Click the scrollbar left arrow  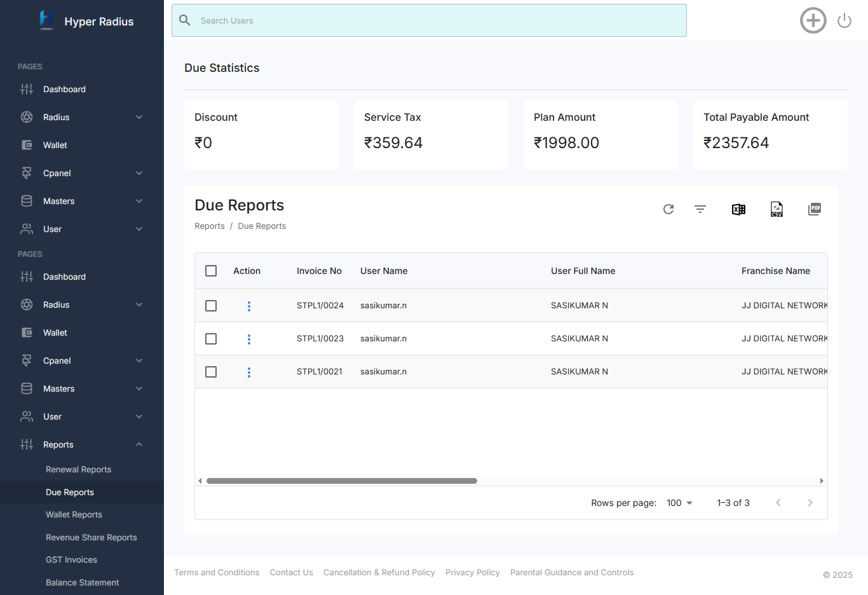pyautogui.click(x=200, y=481)
